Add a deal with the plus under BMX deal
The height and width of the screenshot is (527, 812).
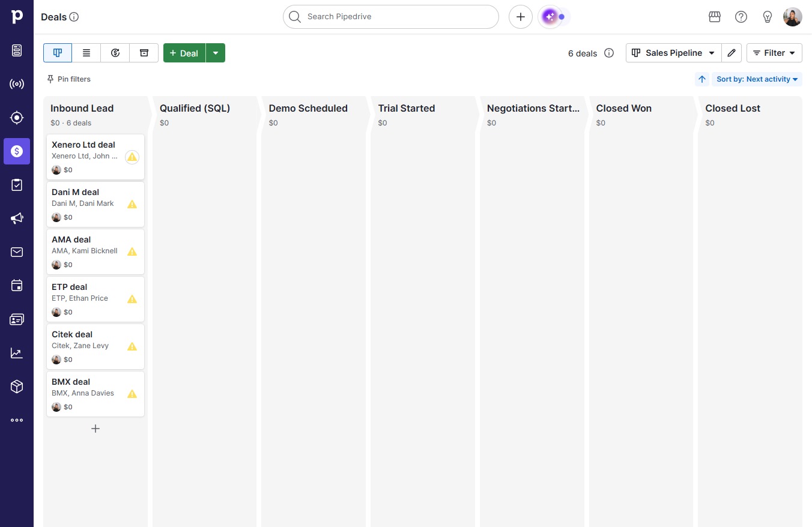coord(95,429)
